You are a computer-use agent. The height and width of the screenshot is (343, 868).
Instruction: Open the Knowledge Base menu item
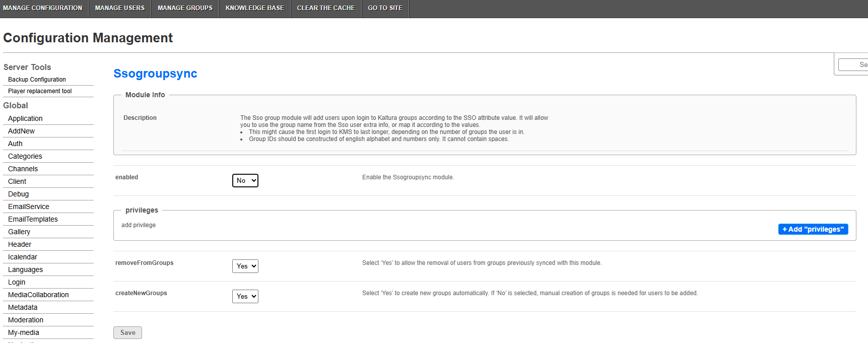coord(255,9)
